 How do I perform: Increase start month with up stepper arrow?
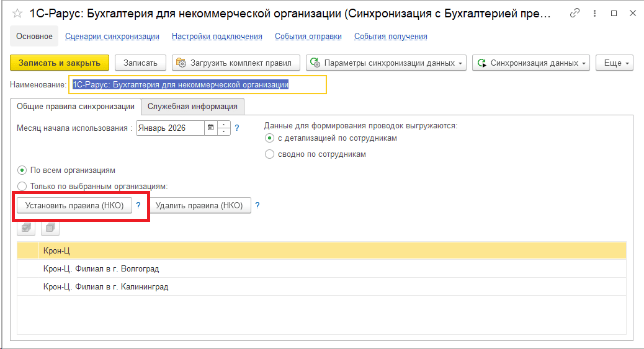click(223, 125)
